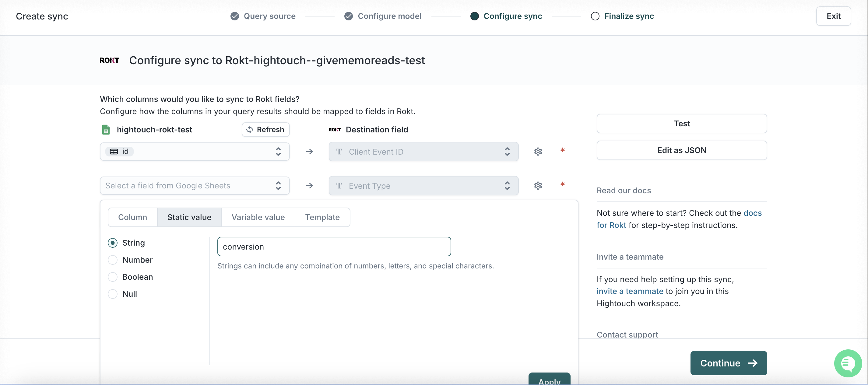The height and width of the screenshot is (385, 868).
Task: Click Configure model step checkmark icon
Action: (x=348, y=16)
